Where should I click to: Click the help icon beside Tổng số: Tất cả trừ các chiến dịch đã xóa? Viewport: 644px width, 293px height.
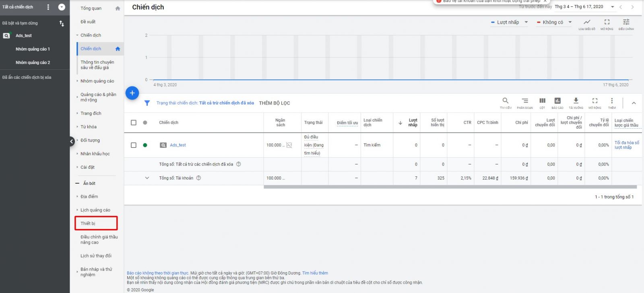pos(238,164)
